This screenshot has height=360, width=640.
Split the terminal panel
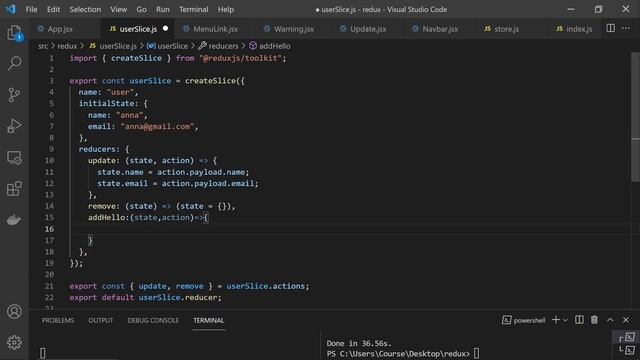(579, 320)
